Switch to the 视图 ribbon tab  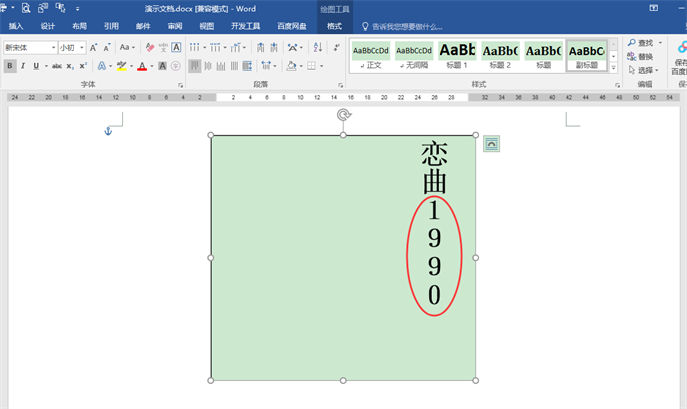(206, 26)
